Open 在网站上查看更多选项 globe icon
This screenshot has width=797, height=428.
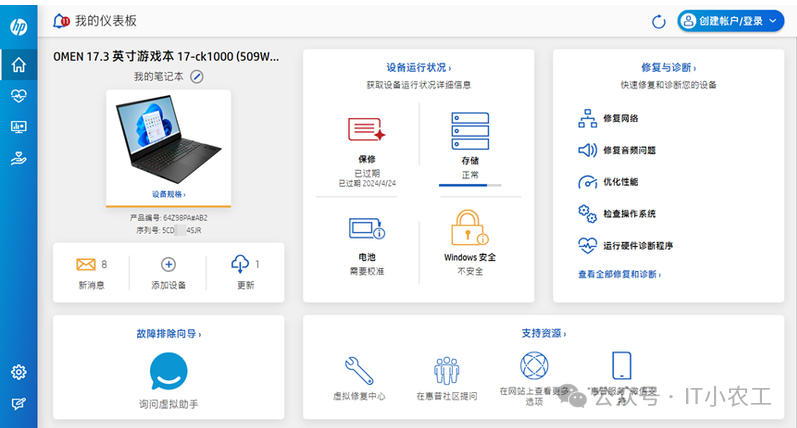(x=534, y=365)
